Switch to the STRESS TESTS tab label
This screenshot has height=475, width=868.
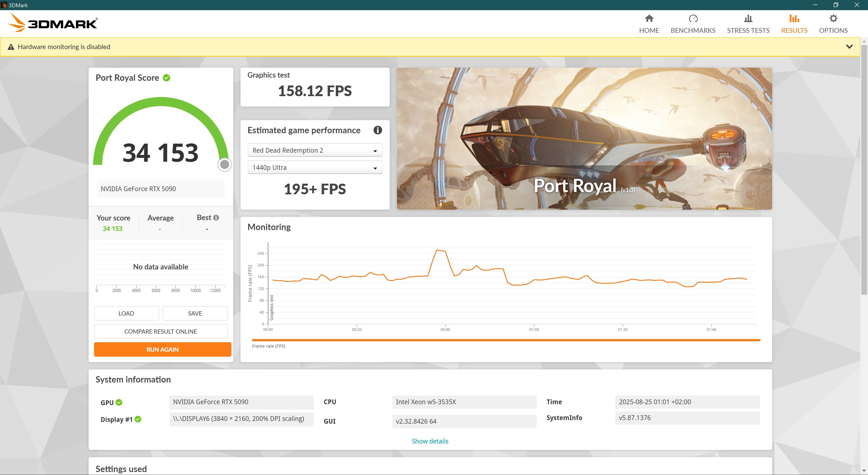click(748, 30)
